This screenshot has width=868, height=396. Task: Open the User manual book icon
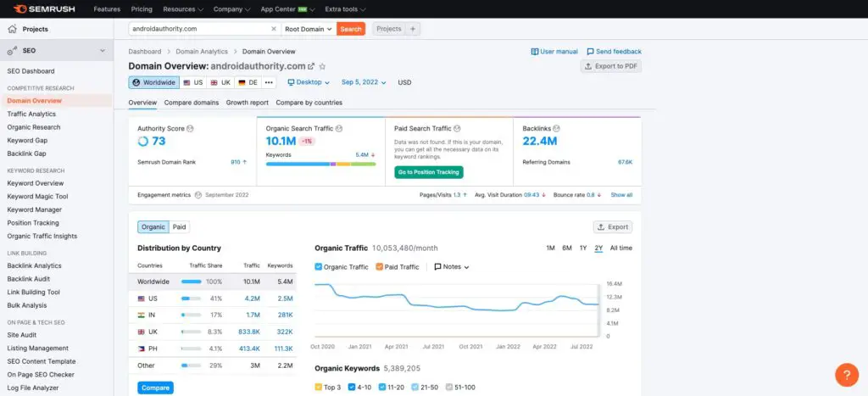pyautogui.click(x=534, y=52)
